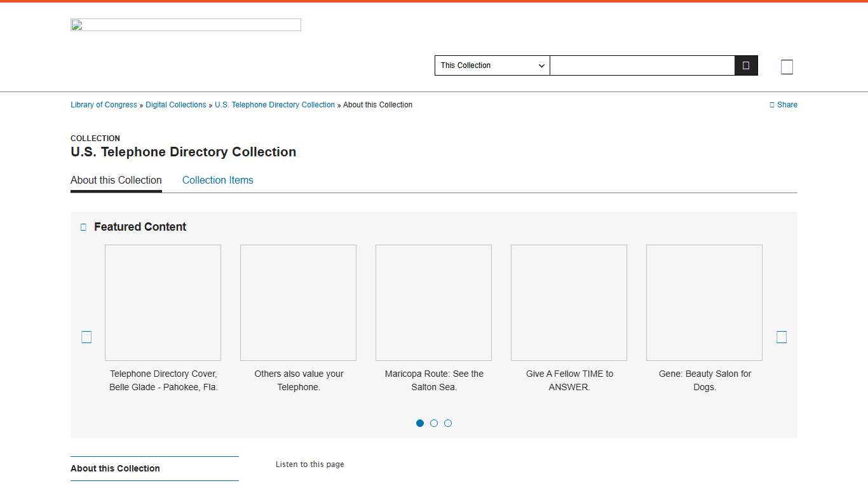The height and width of the screenshot is (488, 868).
Task: Click the next arrow on Featured Content carousel
Action: pyautogui.click(x=782, y=337)
